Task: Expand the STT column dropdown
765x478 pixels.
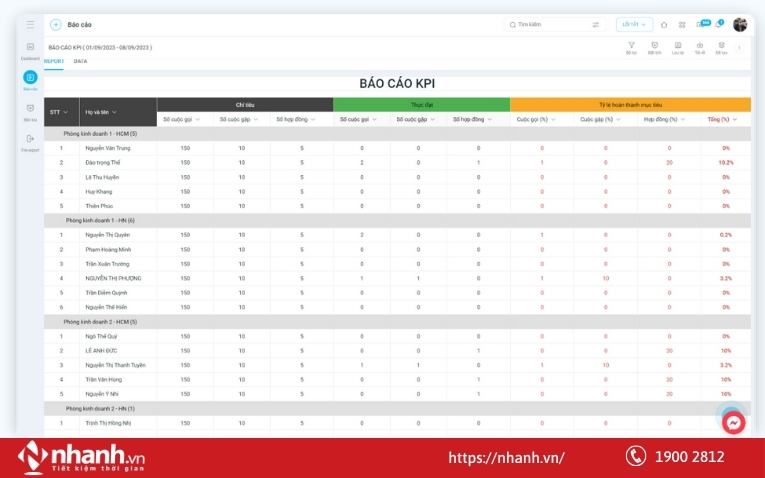Action: click(69, 112)
